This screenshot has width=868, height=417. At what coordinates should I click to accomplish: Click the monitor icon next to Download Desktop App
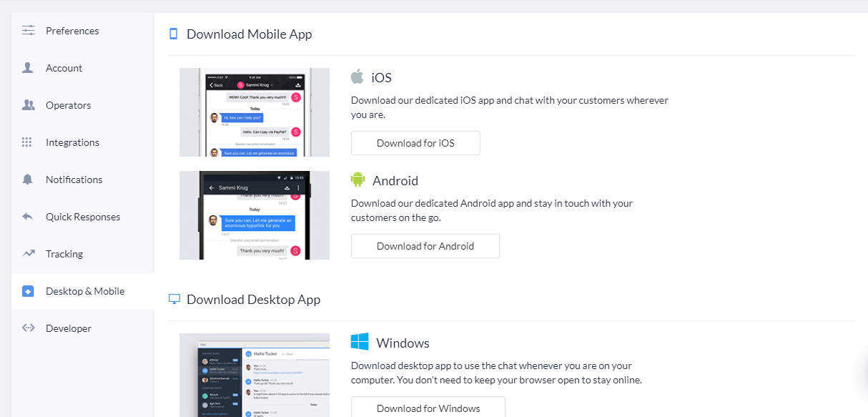pos(174,300)
